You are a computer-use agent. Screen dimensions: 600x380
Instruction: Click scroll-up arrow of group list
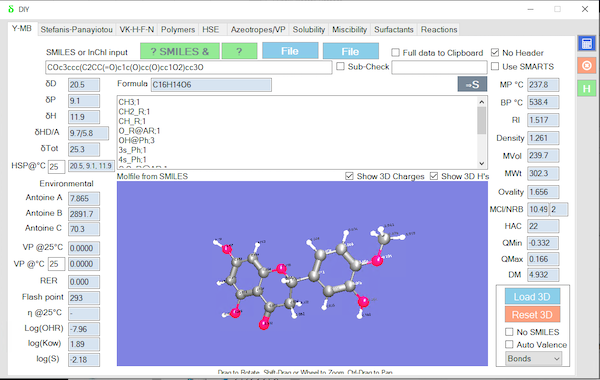coord(482,102)
